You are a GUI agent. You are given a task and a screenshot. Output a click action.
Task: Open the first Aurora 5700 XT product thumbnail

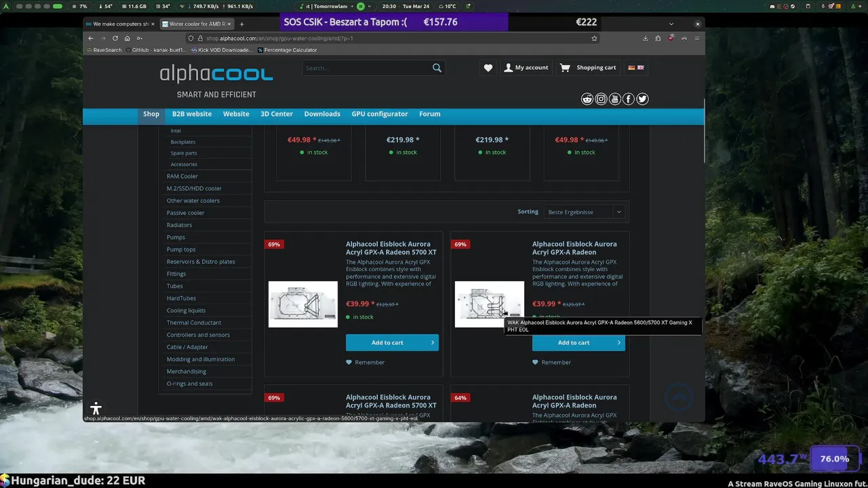click(x=303, y=304)
